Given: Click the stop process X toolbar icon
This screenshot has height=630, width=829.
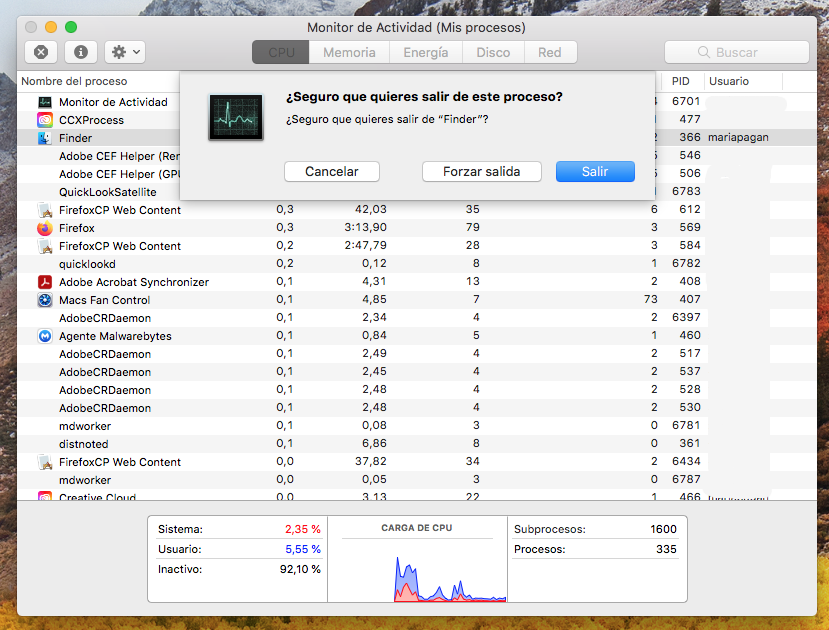Looking at the screenshot, I should pos(40,52).
